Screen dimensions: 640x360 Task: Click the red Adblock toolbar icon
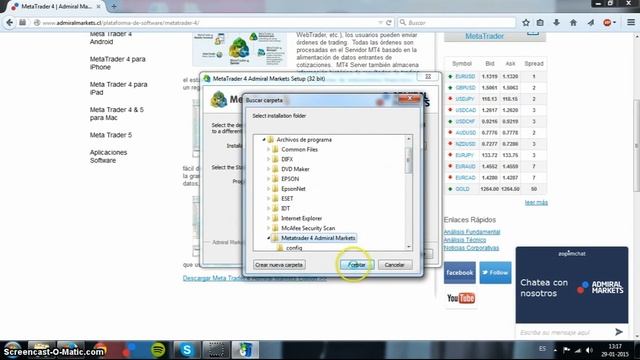tap(608, 23)
